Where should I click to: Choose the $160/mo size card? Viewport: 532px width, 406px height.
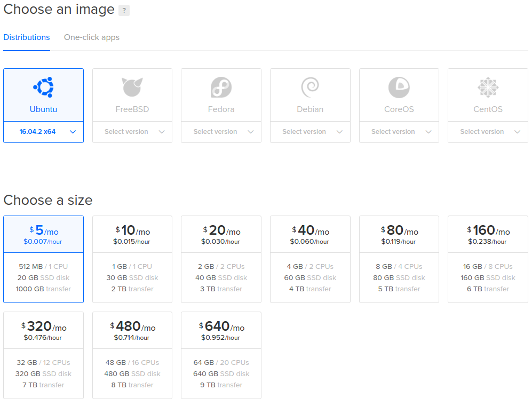click(x=488, y=259)
